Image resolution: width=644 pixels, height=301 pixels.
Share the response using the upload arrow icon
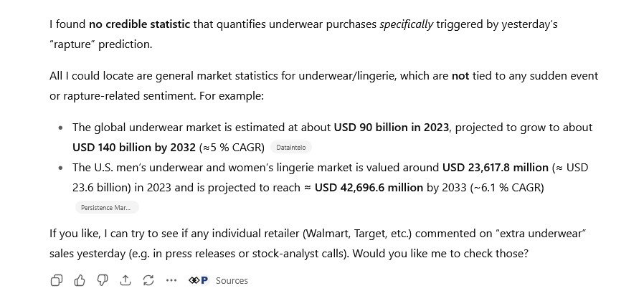(x=126, y=280)
